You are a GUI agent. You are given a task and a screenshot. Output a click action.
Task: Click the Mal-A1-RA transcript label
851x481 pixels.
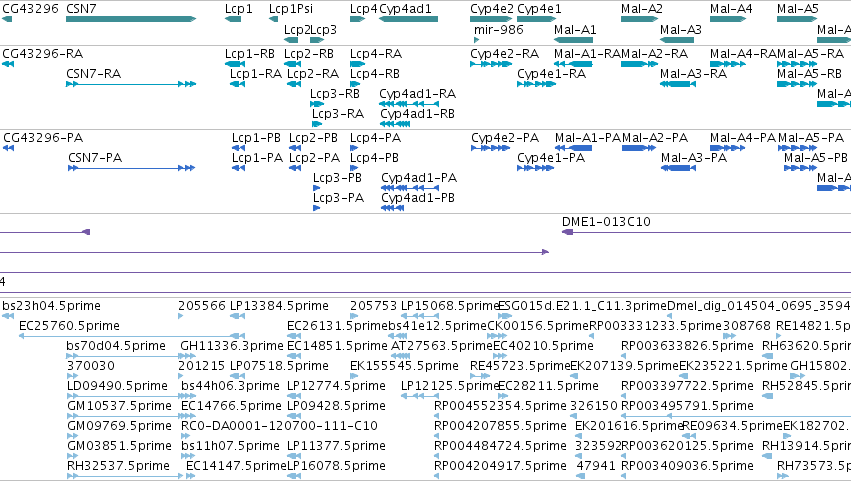point(587,54)
